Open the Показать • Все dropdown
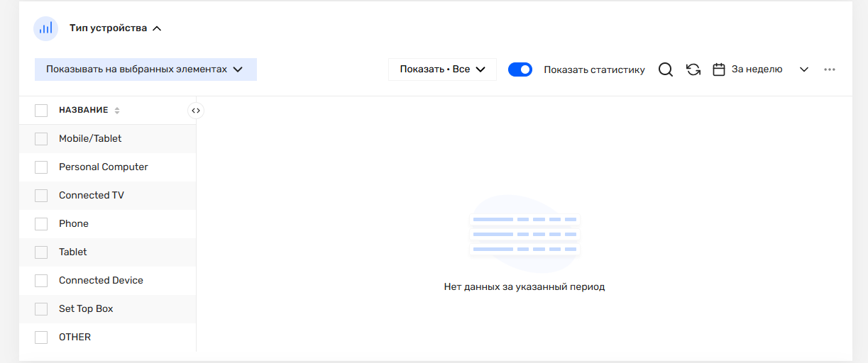The width and height of the screenshot is (868, 363). 442,69
